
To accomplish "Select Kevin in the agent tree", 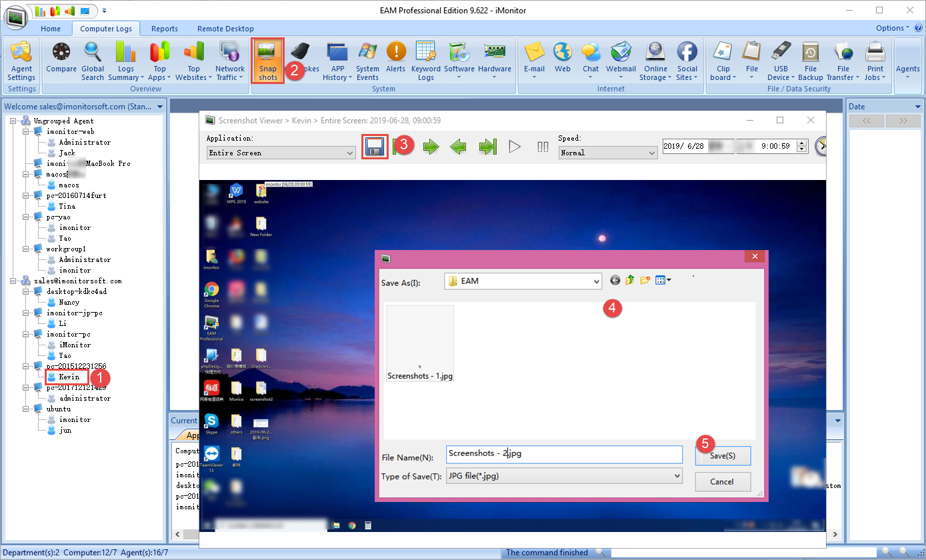I will [69, 377].
